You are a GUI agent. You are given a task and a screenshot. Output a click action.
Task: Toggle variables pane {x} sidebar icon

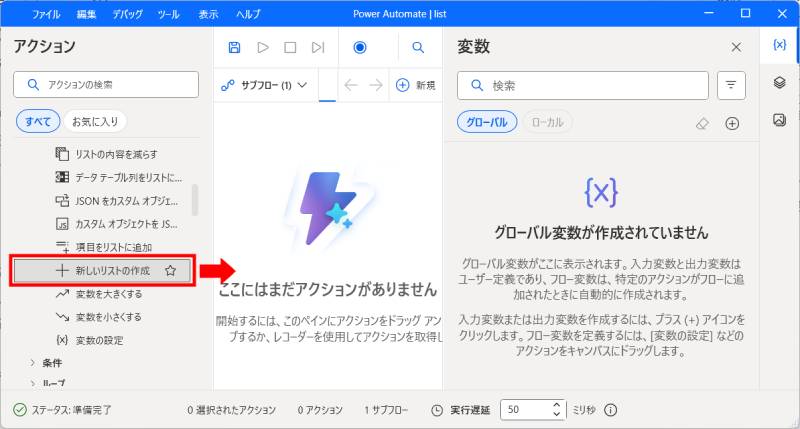[779, 45]
